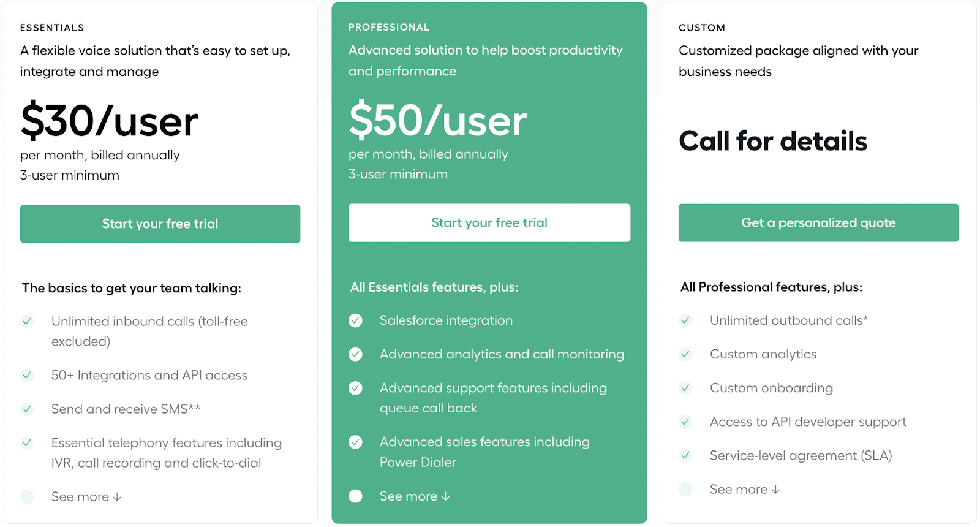Click checkmark next to Unlimited outbound calls
This screenshot has width=980, height=527.
coord(685,320)
